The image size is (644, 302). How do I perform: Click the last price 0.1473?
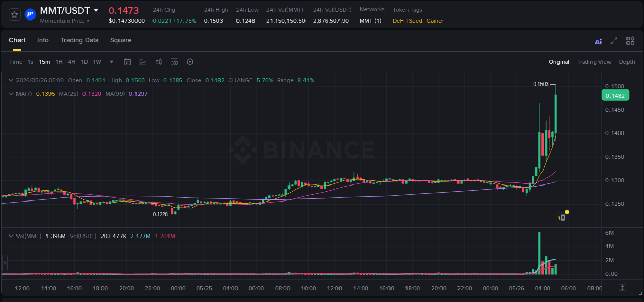[x=124, y=10]
